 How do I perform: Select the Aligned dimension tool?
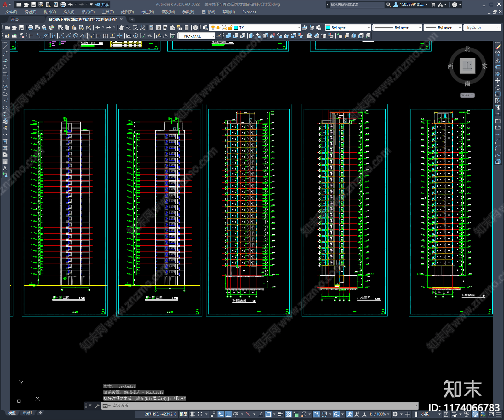click(38, 36)
